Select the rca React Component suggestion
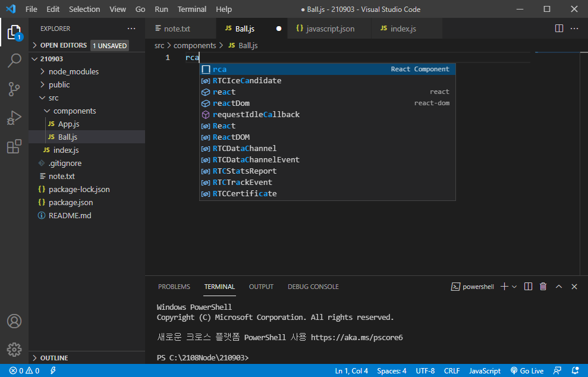Screen dimensions: 588x377 tap(328, 69)
